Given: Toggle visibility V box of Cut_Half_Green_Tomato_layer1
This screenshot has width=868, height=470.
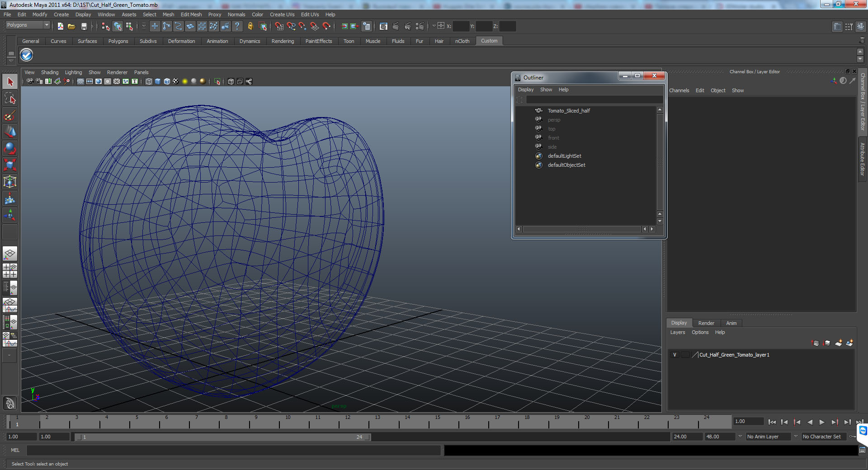Looking at the screenshot, I should (x=675, y=355).
